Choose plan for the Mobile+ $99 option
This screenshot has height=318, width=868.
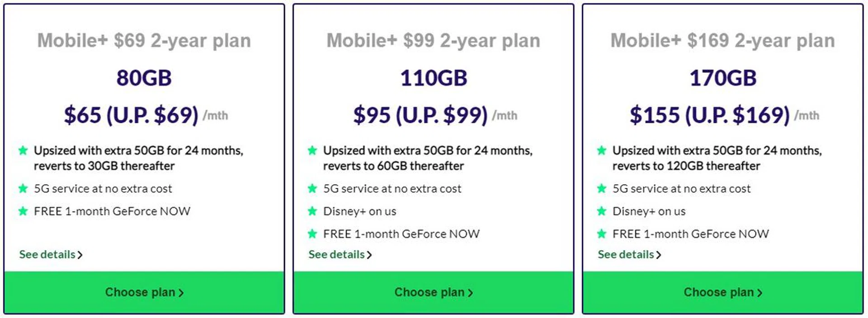pyautogui.click(x=432, y=292)
